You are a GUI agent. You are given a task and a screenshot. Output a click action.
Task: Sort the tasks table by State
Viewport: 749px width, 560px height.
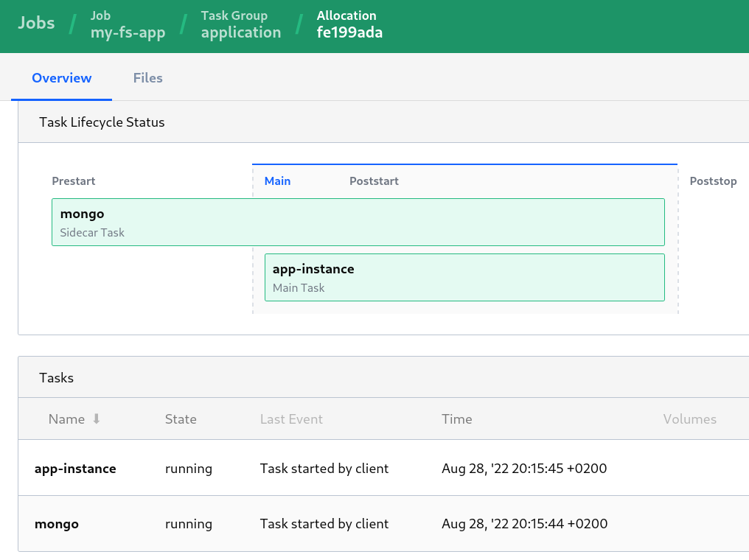click(181, 419)
